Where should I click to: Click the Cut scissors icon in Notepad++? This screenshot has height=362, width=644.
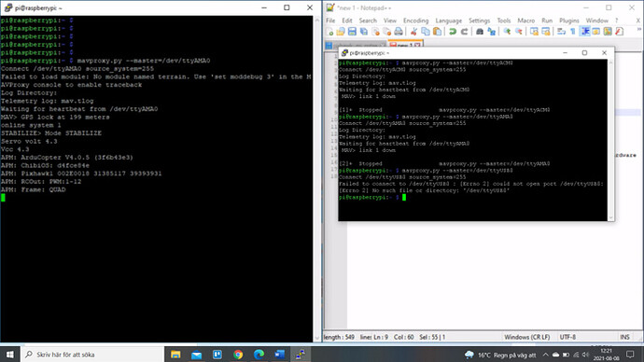(x=414, y=32)
